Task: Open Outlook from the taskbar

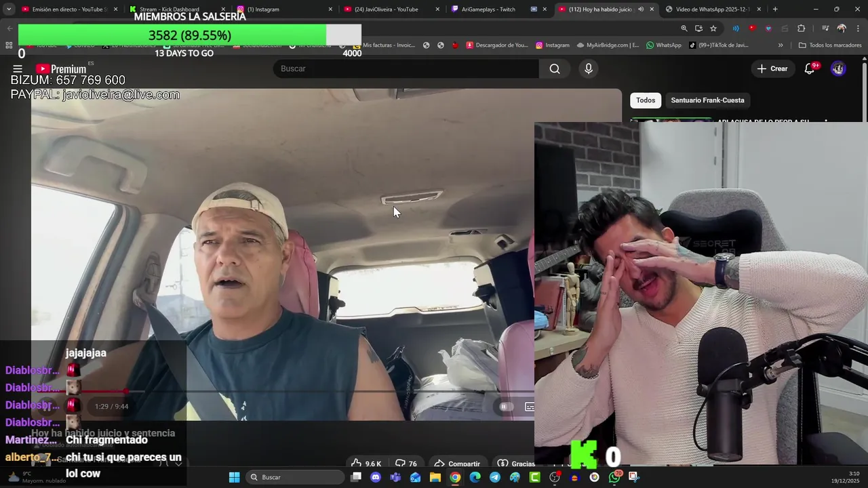Action: tap(415, 477)
